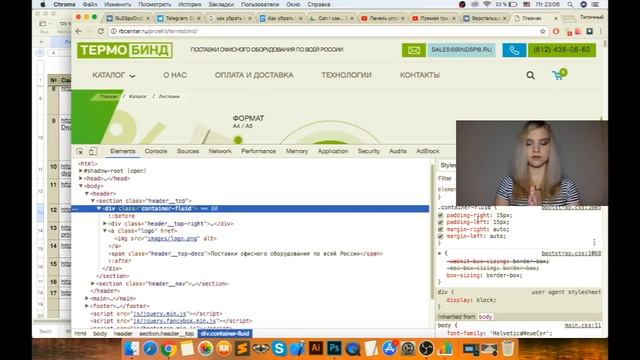Image resolution: width=640 pixels, height=360 pixels.
Task: Collapse the header element node
Action: click(87, 193)
